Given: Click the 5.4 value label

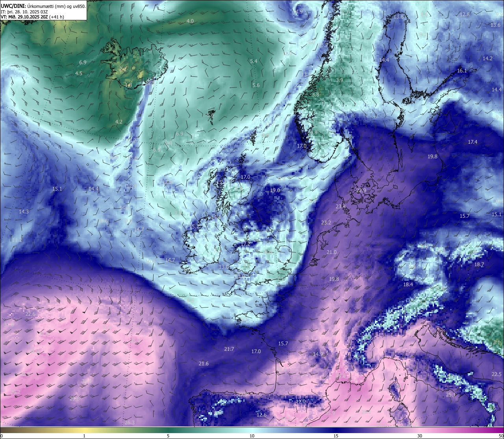Looking at the screenshot, I should [254, 61].
